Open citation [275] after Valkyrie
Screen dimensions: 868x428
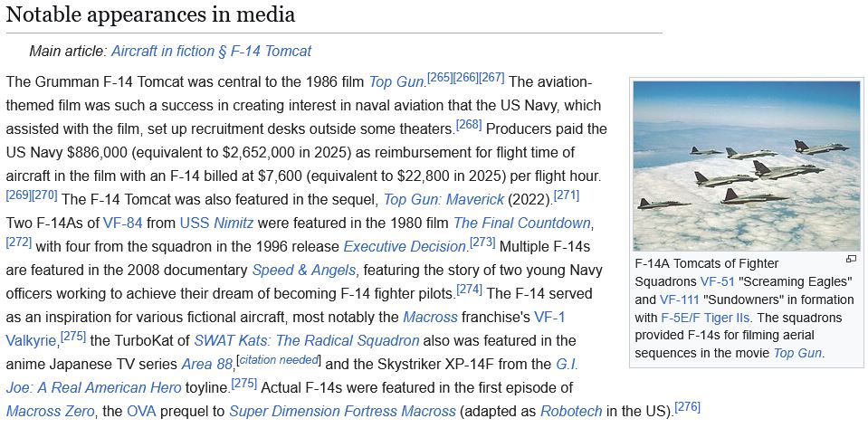click(x=73, y=336)
